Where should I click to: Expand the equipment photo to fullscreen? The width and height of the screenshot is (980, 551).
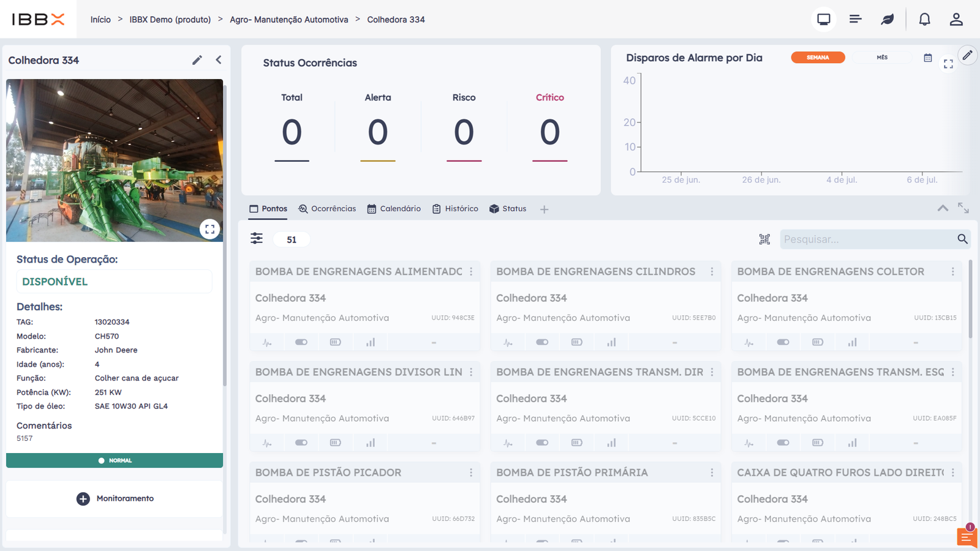209,229
